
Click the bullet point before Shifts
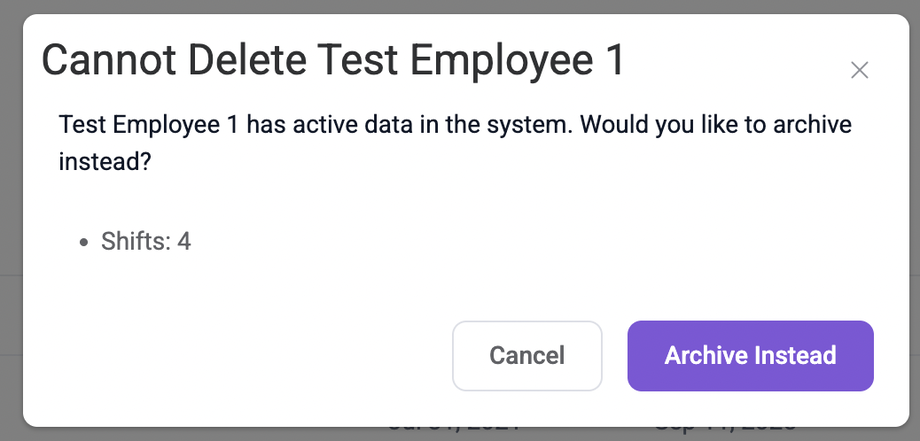tap(85, 242)
